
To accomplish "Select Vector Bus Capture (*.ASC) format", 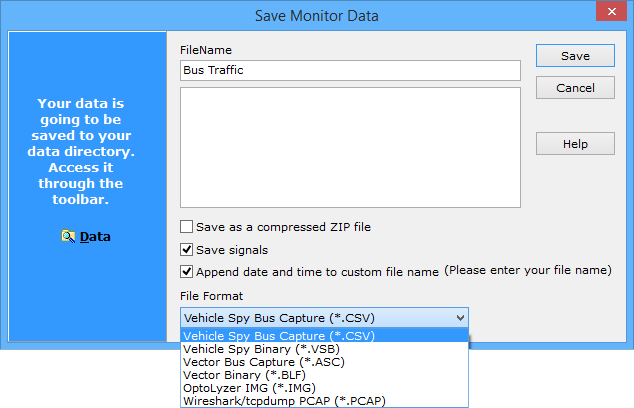I will coord(264,362).
